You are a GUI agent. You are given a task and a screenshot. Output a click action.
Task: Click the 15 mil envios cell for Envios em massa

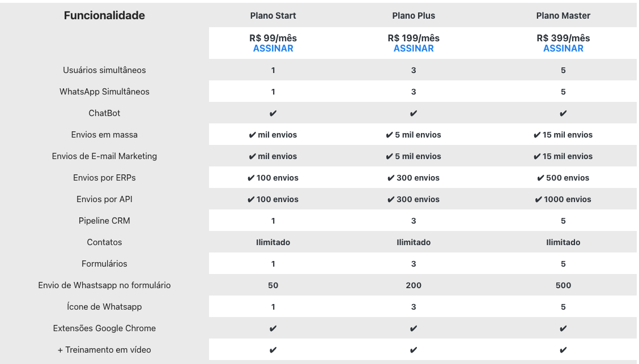pyautogui.click(x=563, y=135)
